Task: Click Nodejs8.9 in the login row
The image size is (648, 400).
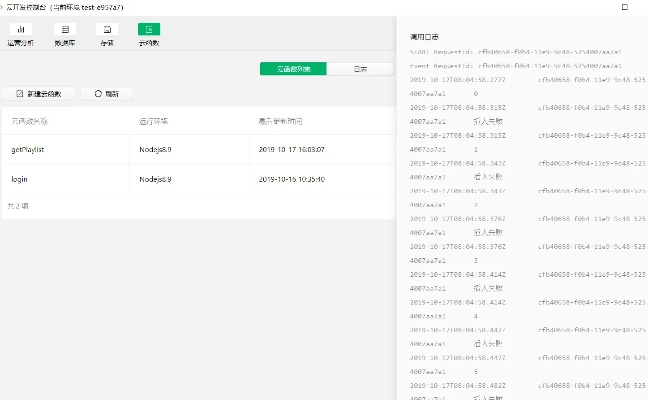Action: click(x=155, y=179)
